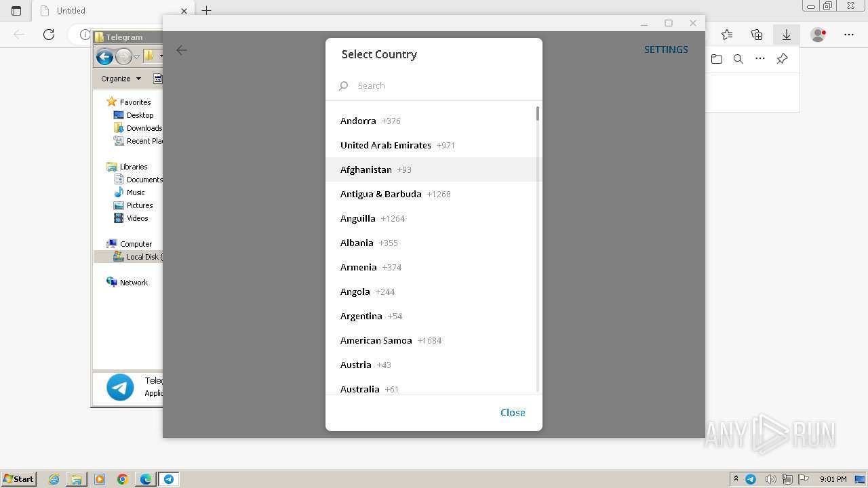Click Explorer's back navigation button
This screenshot has height=488, width=868.
coord(104,57)
